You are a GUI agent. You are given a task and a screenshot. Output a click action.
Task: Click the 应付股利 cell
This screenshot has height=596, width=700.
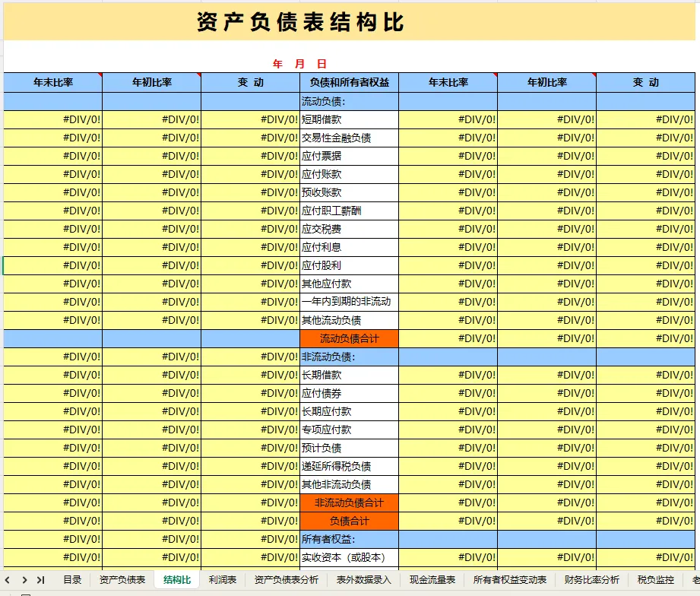[349, 265]
